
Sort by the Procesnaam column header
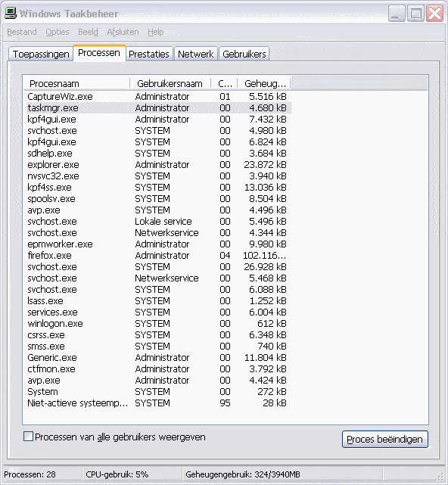[76, 83]
